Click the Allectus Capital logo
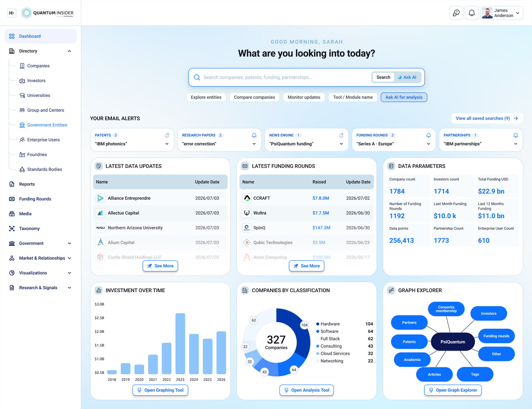532x409 pixels. point(100,213)
